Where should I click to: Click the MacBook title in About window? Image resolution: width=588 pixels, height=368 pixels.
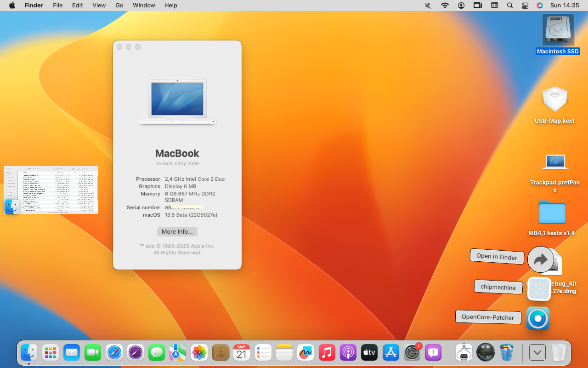177,153
